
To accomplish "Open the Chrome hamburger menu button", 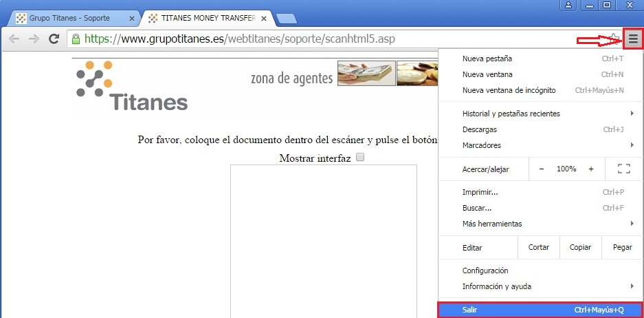I will [633, 39].
